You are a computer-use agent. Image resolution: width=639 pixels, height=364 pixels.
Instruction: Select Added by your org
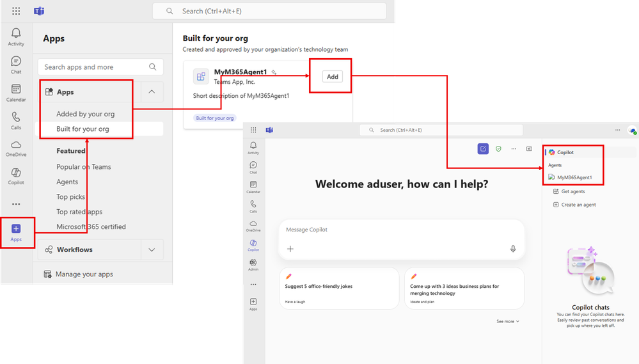85,114
